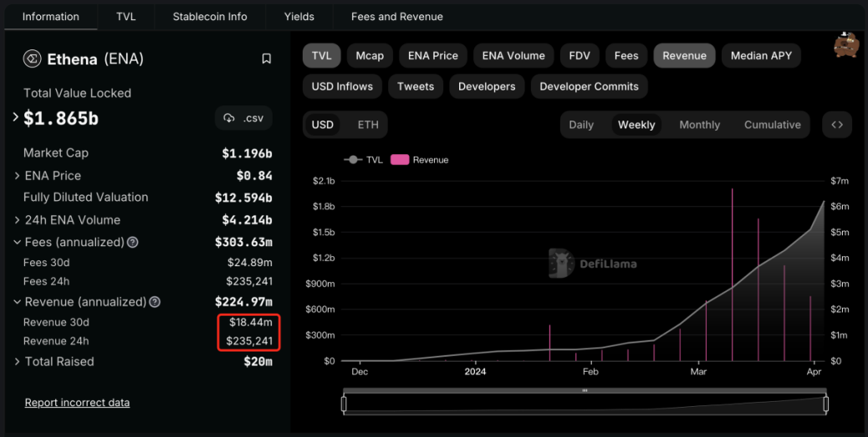Viewport: 868px width, 437px height.
Task: Click the Revenue 24h label
Action: [56, 342]
